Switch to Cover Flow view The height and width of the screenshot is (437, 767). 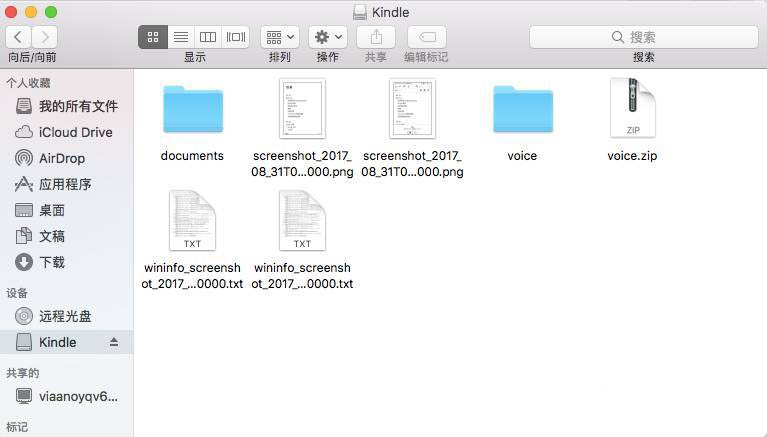(x=236, y=37)
